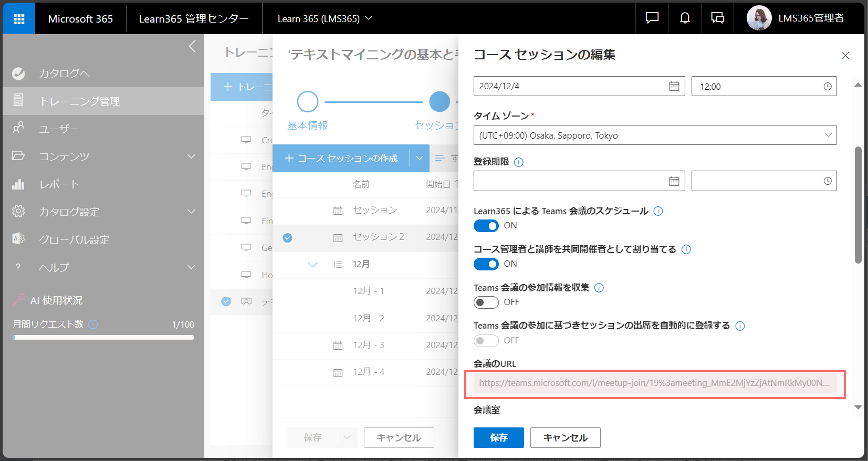Deselect the checked training row in トレーニング list

[x=226, y=301]
